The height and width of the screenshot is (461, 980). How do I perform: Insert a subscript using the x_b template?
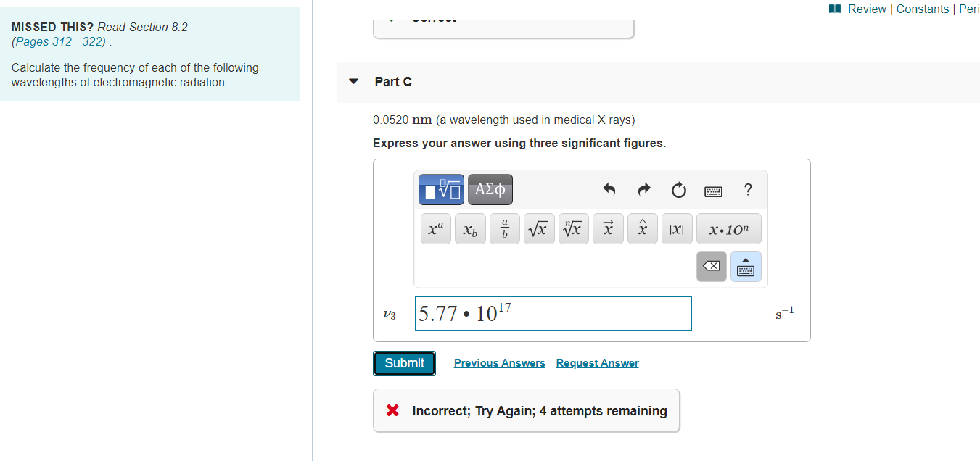tap(470, 228)
